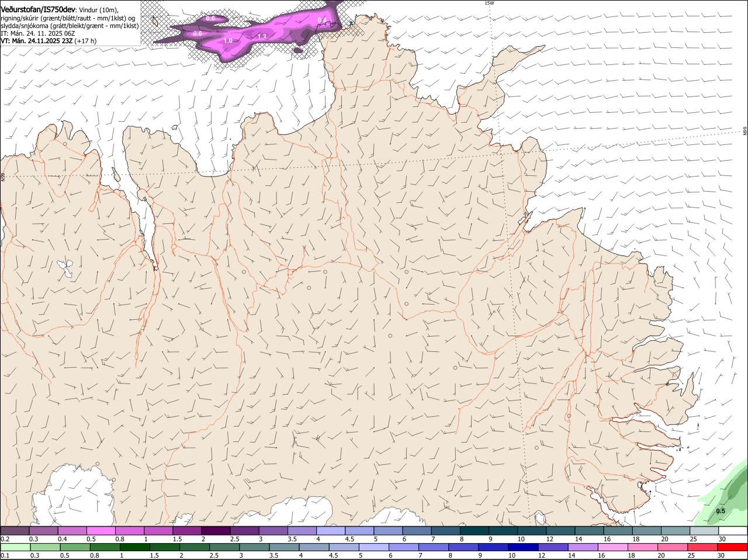The width and height of the screenshot is (748, 560).
Task: Click the 15W meridian label
Action: coord(489,3)
